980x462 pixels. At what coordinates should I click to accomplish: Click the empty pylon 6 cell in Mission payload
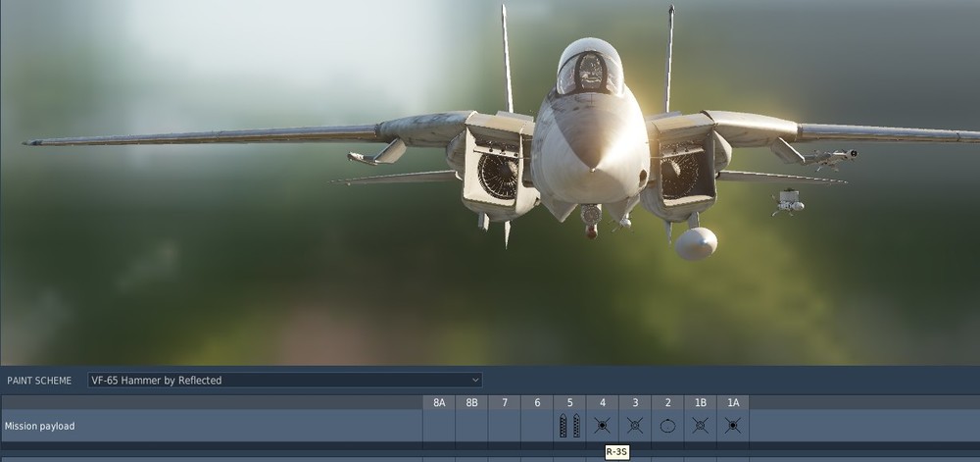point(537,426)
